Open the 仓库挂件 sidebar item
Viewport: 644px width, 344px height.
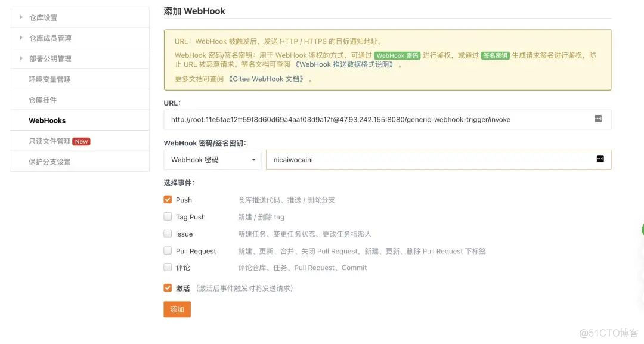(42, 100)
